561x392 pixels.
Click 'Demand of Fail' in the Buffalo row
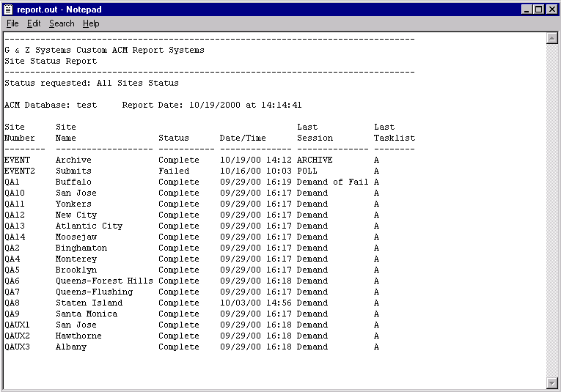click(332, 182)
